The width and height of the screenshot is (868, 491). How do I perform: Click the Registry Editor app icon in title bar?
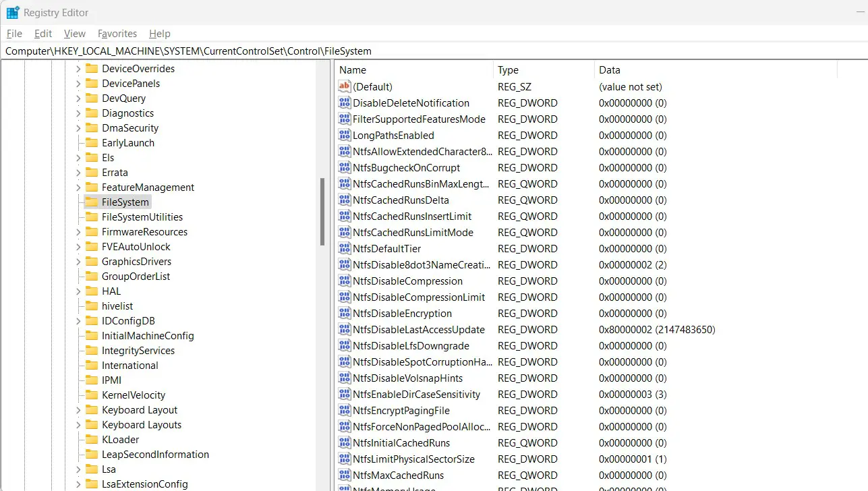click(x=13, y=13)
